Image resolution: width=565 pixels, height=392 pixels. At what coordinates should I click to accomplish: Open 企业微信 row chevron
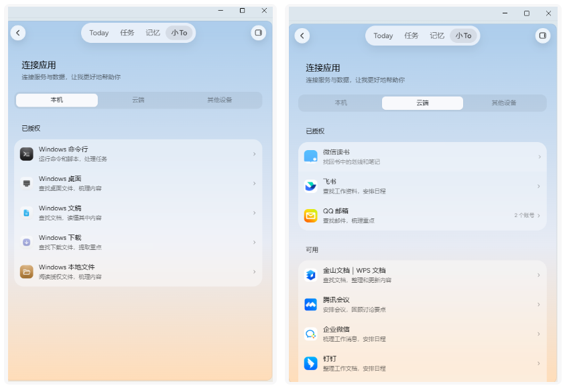coord(539,334)
